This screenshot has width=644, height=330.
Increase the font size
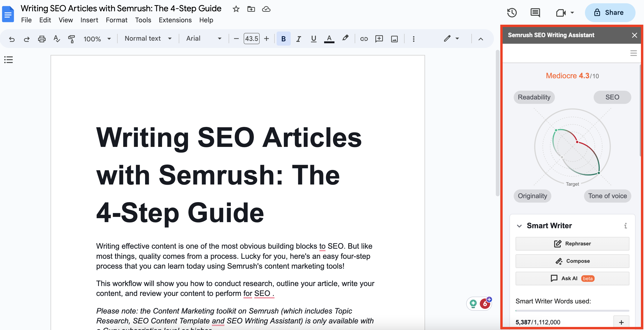click(x=266, y=39)
